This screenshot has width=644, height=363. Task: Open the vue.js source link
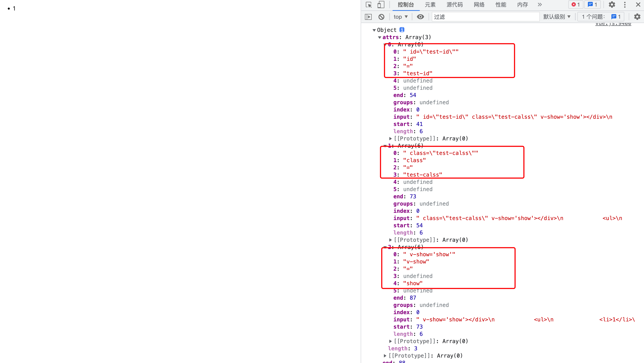(613, 24)
